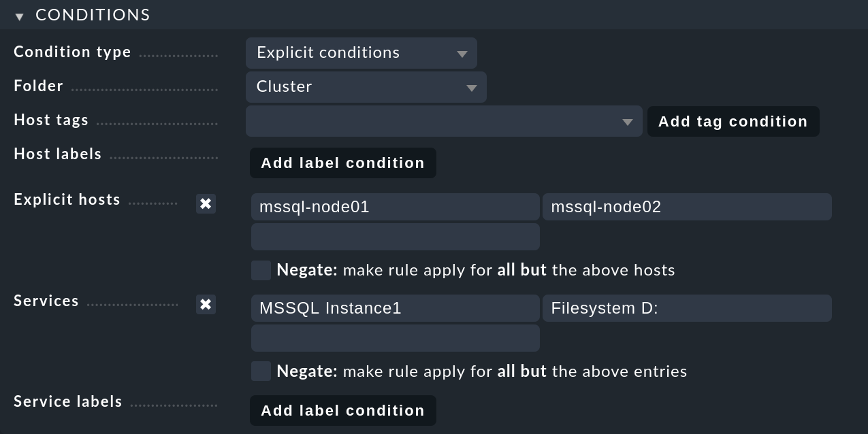Collapse the CONDITIONS section
Viewport: 868px width, 434px height.
19,15
